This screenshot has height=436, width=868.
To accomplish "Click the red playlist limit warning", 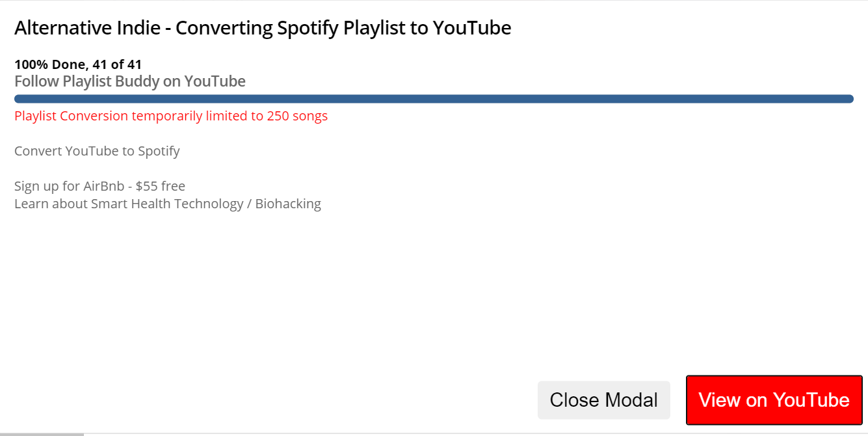I will [171, 116].
